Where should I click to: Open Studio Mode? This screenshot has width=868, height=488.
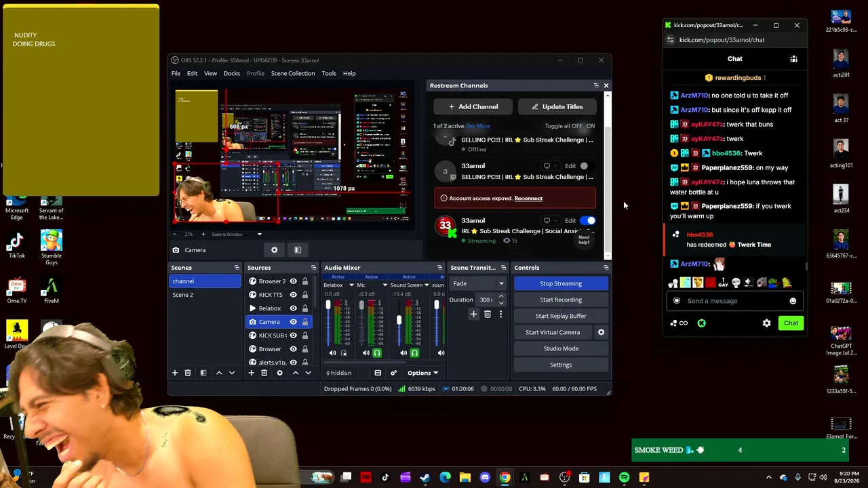click(561, 348)
